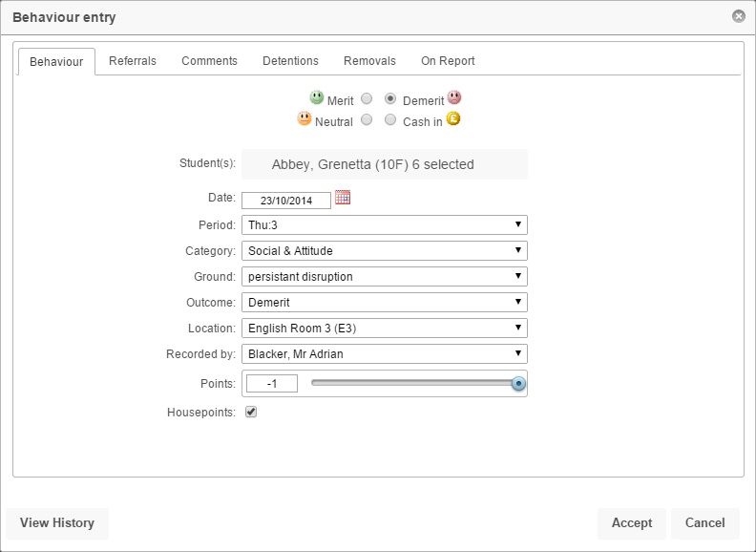Screen dimensions: 756x552
Task: Click the green Merit smiley icon
Action: (x=317, y=97)
